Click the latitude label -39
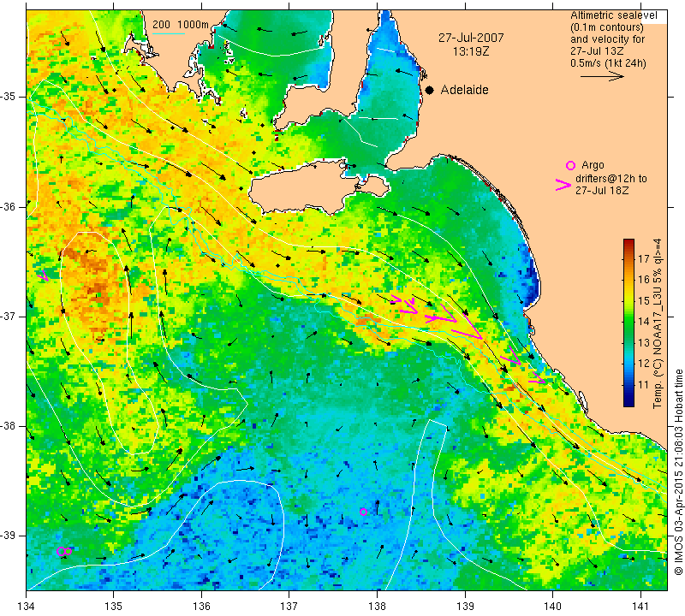Image resolution: width=685 pixels, height=616 pixels. coord(9,536)
